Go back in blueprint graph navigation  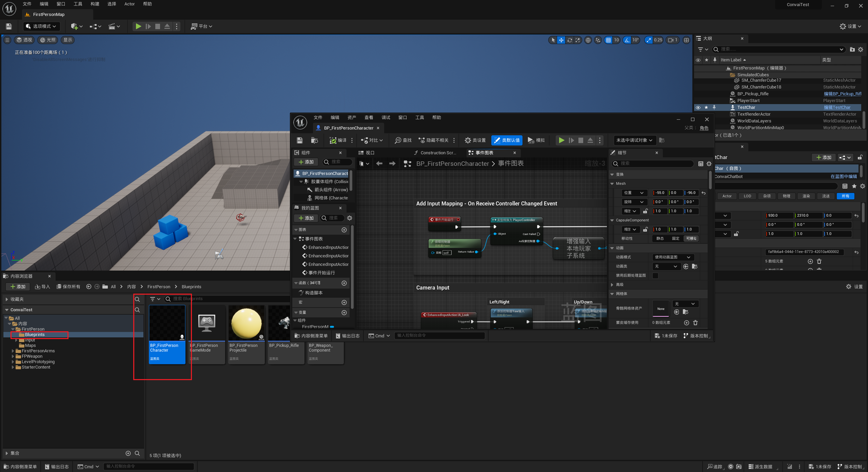click(x=379, y=164)
